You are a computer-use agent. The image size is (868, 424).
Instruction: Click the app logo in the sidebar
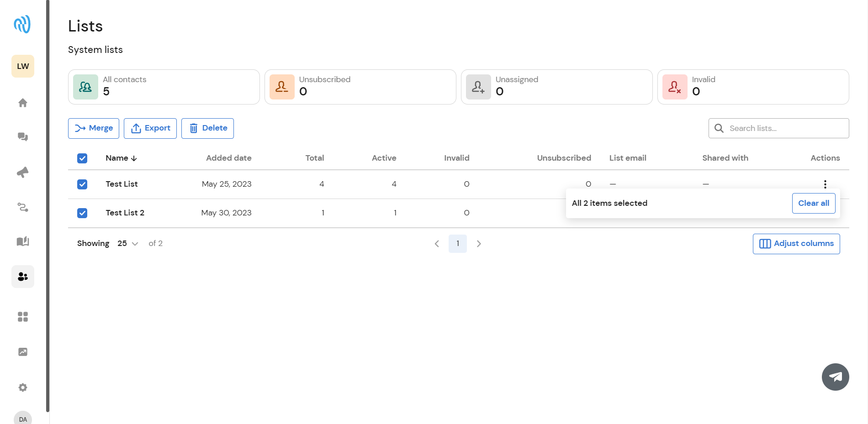[x=22, y=24]
